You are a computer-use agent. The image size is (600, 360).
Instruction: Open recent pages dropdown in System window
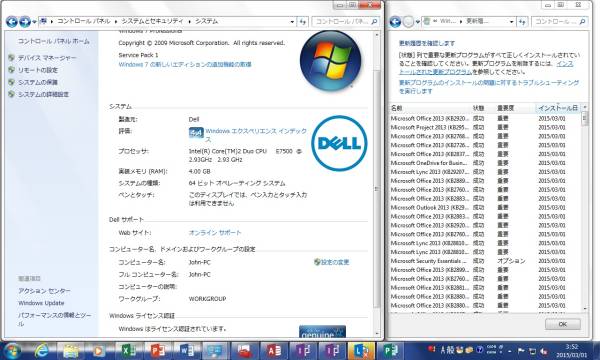click(x=34, y=22)
